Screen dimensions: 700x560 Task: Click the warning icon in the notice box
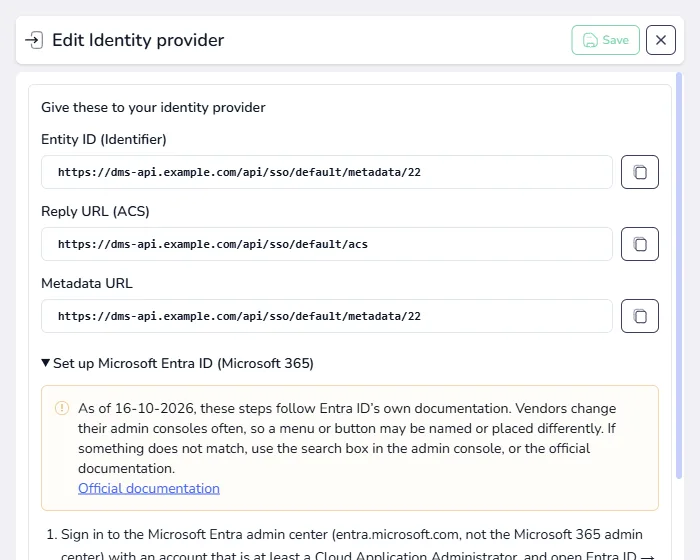pyautogui.click(x=62, y=408)
